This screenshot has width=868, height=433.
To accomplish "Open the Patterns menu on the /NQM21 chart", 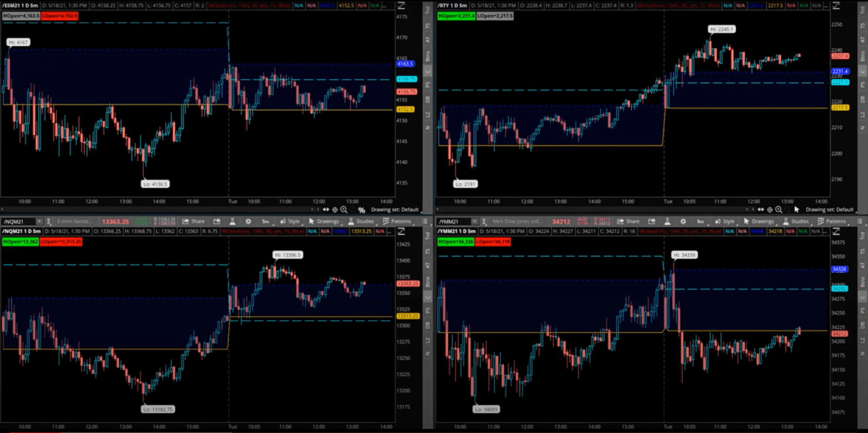I will click(x=397, y=221).
